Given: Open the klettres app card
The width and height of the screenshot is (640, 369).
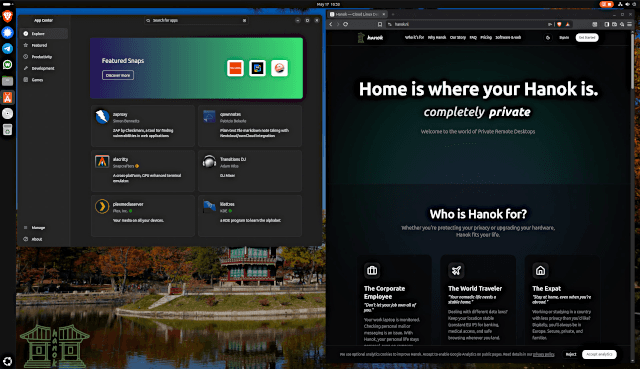Looking at the screenshot, I should click(250, 216).
